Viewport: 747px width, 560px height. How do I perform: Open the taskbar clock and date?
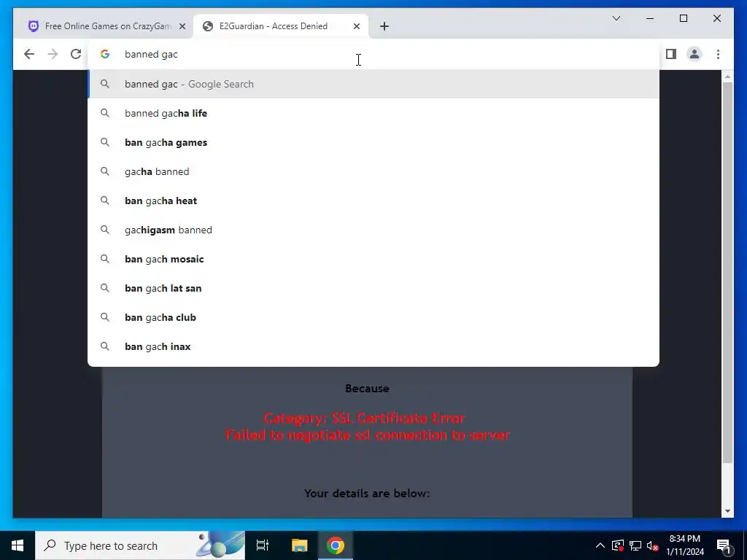[x=685, y=545]
